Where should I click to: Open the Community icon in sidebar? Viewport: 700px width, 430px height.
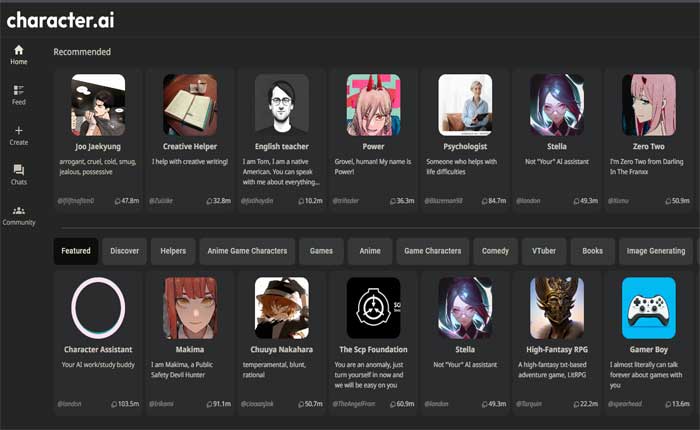18,211
